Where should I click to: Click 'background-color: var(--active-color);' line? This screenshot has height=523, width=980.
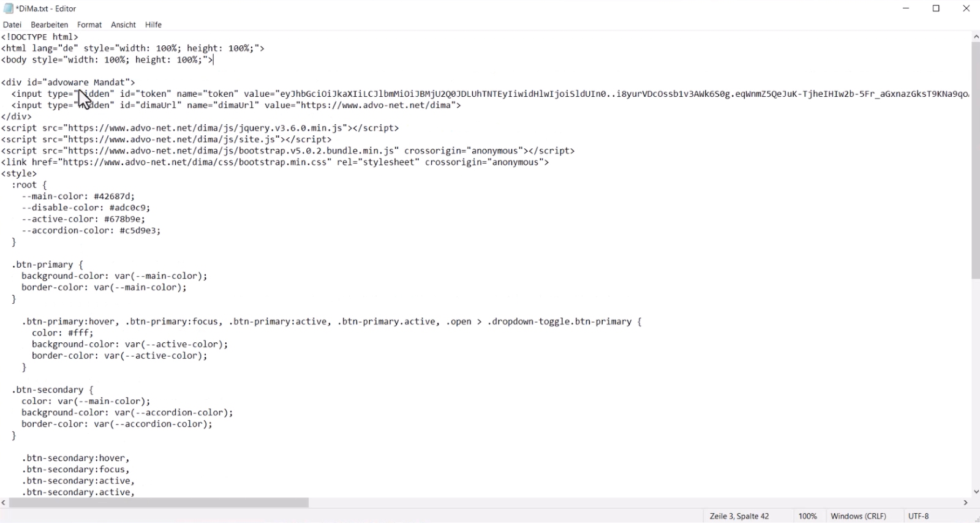pyautogui.click(x=130, y=345)
